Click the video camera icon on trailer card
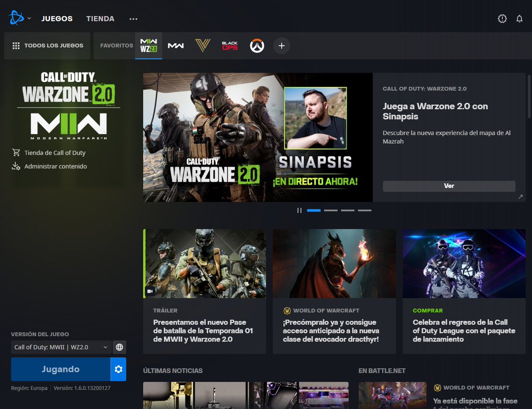Image resolution: width=532 pixels, height=409 pixels. click(x=150, y=292)
